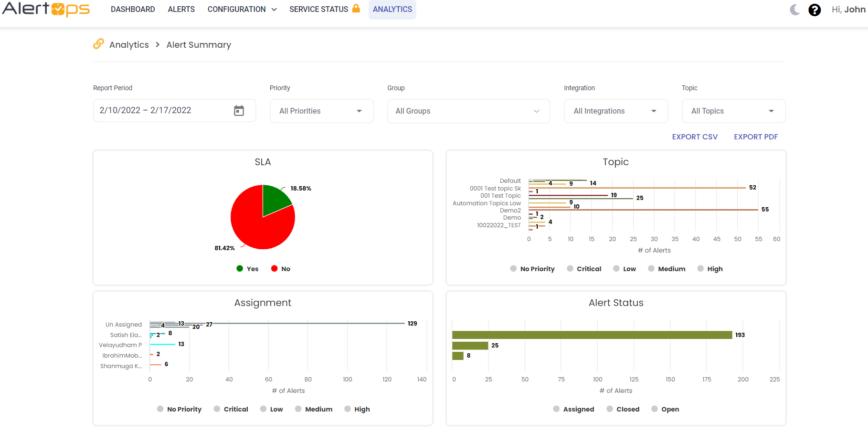868x433 pixels.
Task: Toggle the No legend item in SLA chart
Action: click(281, 269)
